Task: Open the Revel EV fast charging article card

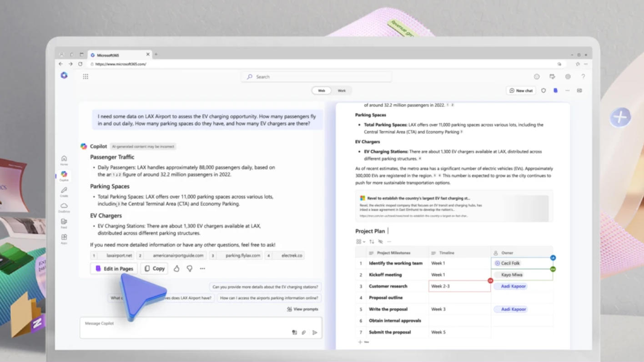Action: (454, 206)
